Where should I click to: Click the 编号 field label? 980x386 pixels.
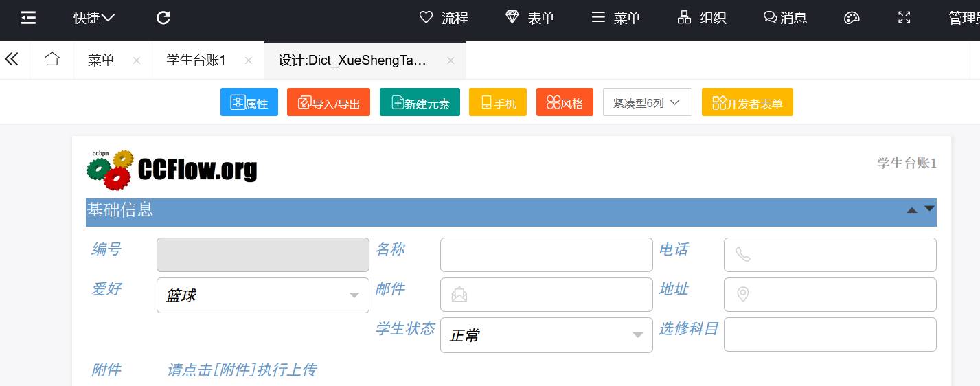click(106, 249)
